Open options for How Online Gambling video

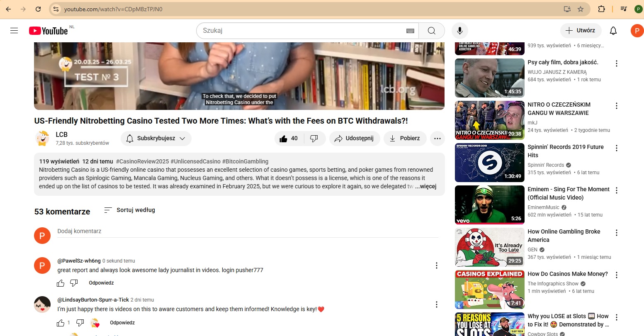click(617, 233)
